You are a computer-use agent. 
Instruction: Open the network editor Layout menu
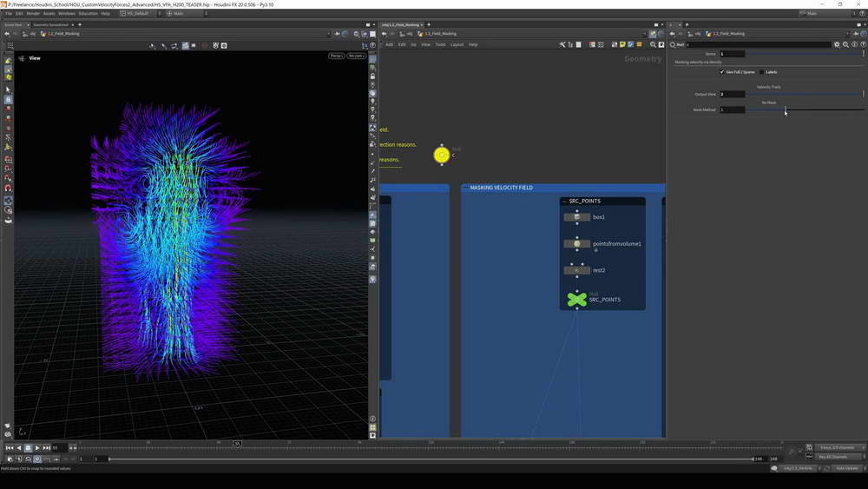click(457, 44)
